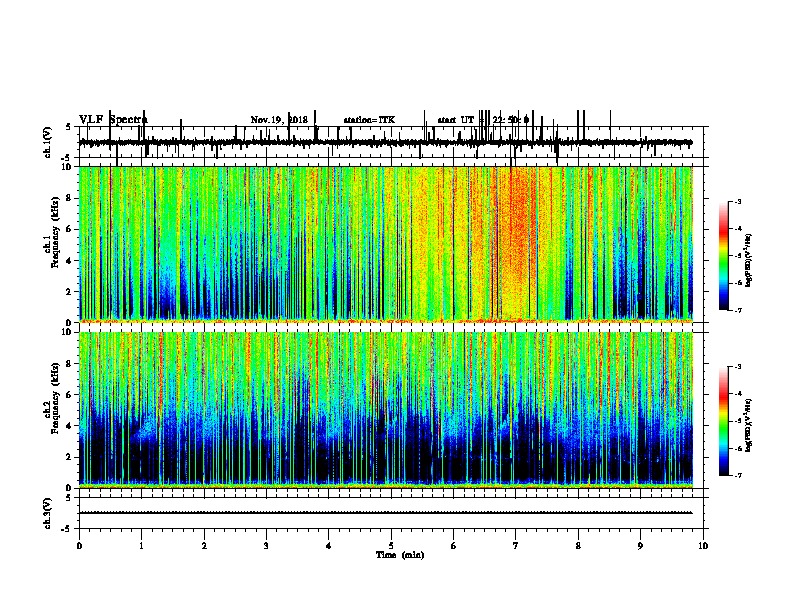Click time axis tick label '1'
The width and height of the screenshot is (792, 612).
click(141, 546)
